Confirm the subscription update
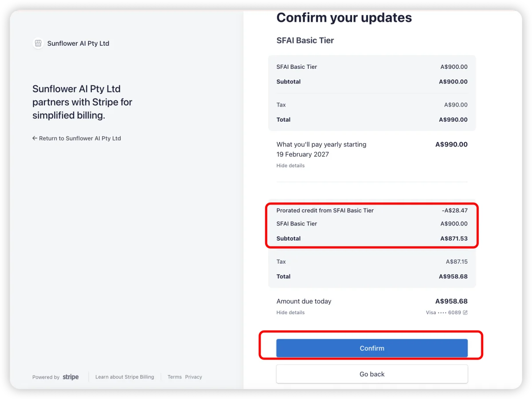 (372, 348)
